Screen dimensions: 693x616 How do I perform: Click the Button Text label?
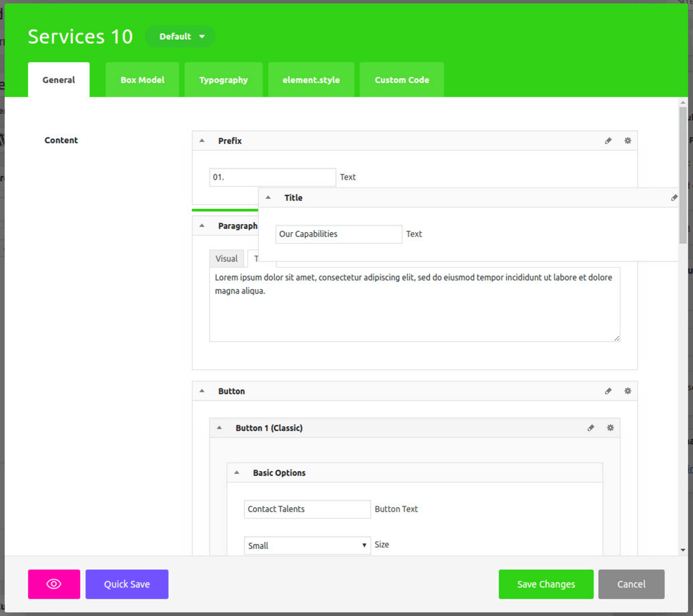tap(396, 509)
